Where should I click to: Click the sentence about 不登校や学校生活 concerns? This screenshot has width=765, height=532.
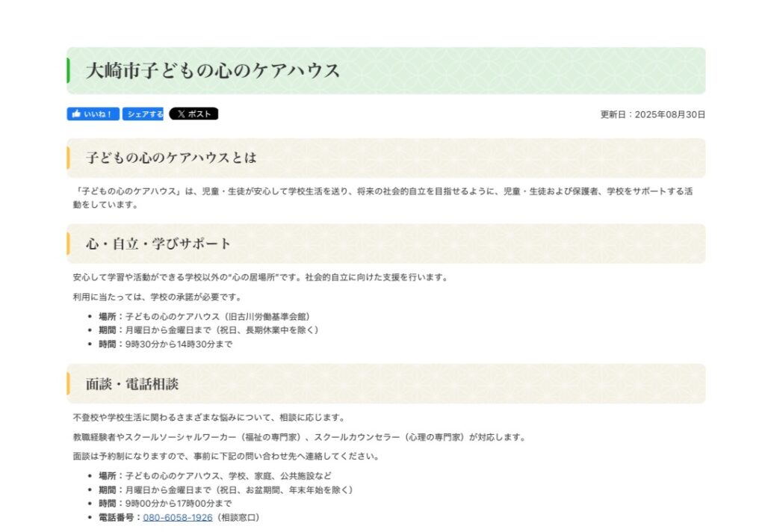(208, 417)
